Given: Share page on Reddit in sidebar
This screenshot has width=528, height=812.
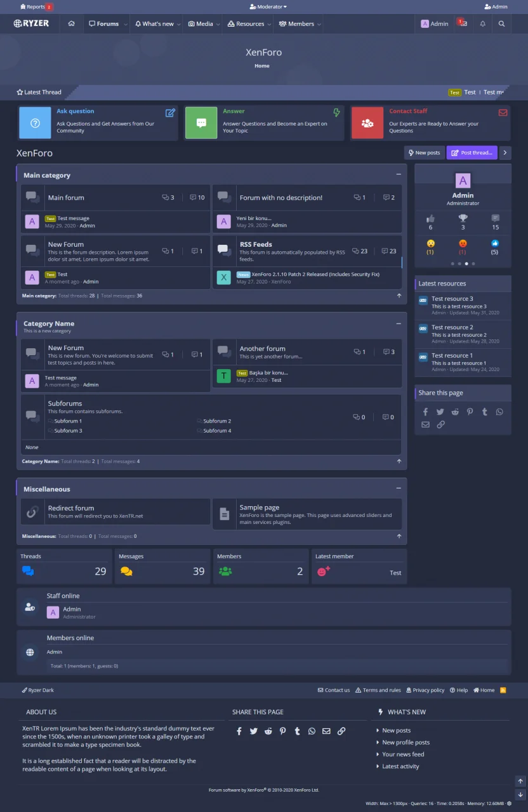Looking at the screenshot, I should [x=455, y=412].
